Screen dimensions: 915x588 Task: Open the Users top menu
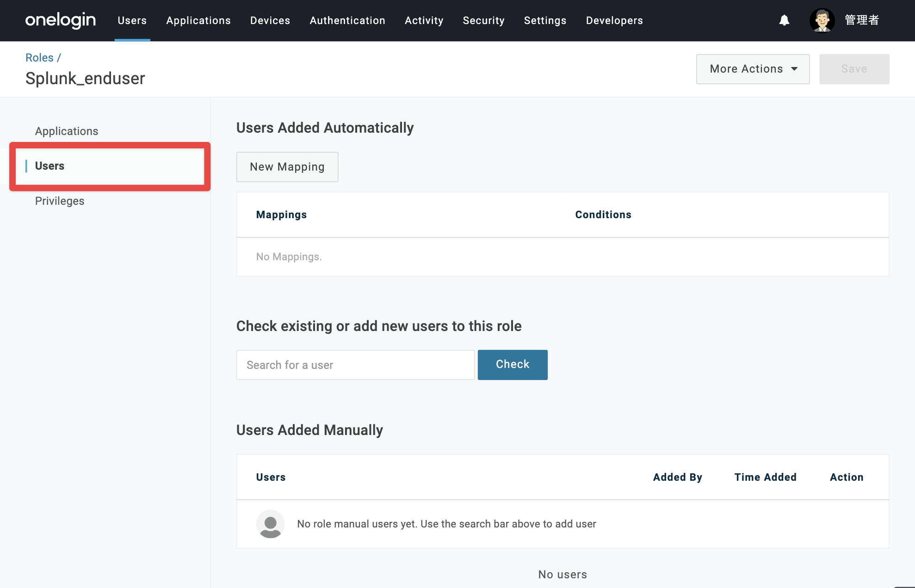pyautogui.click(x=132, y=20)
